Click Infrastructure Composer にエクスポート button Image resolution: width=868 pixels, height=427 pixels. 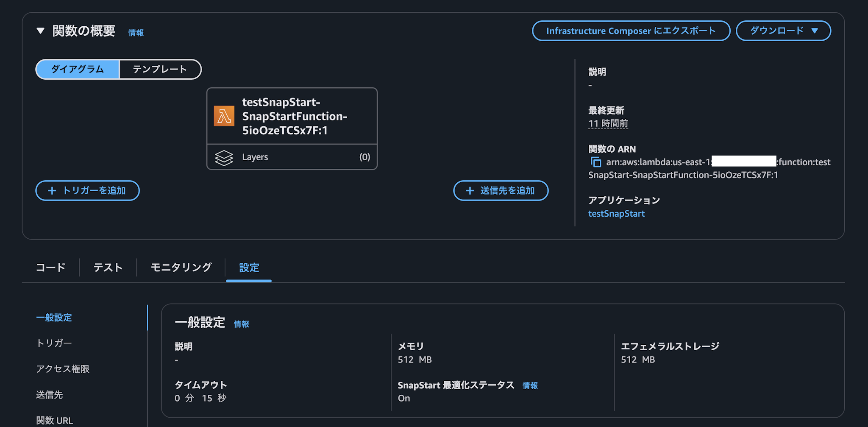(x=631, y=31)
